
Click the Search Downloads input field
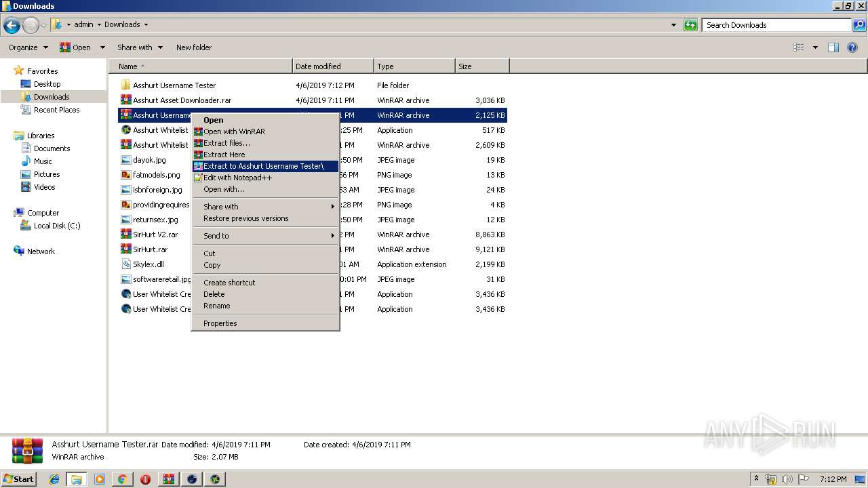pos(777,25)
